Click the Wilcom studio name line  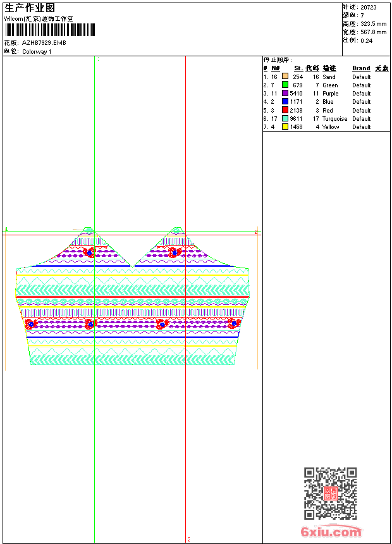click(39, 19)
